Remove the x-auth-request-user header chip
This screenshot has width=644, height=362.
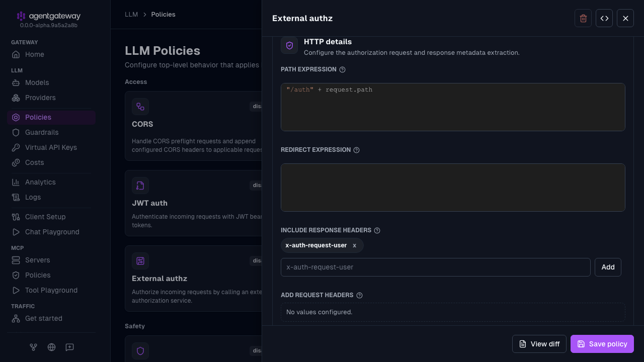pos(354,245)
